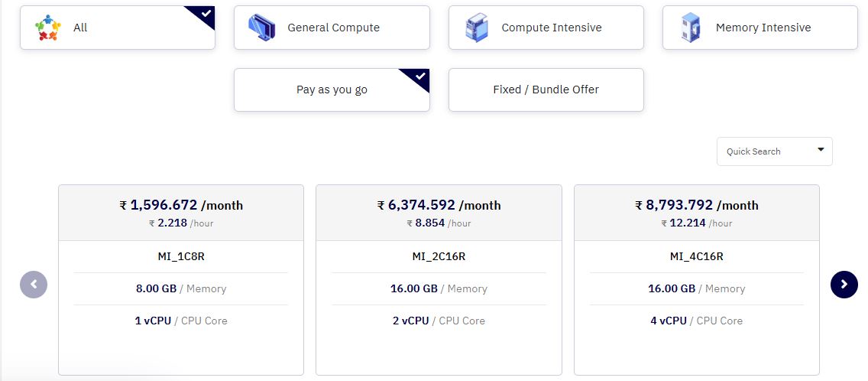Click the General Compute monitor icon

tap(261, 28)
